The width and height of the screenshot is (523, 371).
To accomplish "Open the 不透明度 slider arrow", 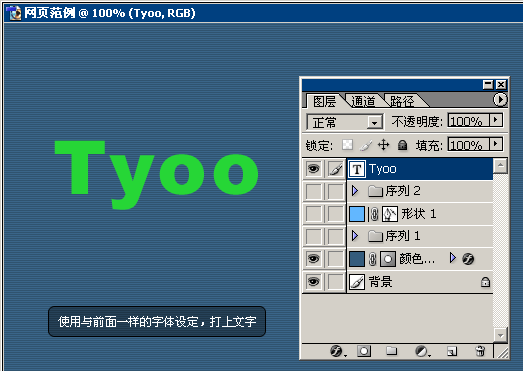I will [x=496, y=120].
